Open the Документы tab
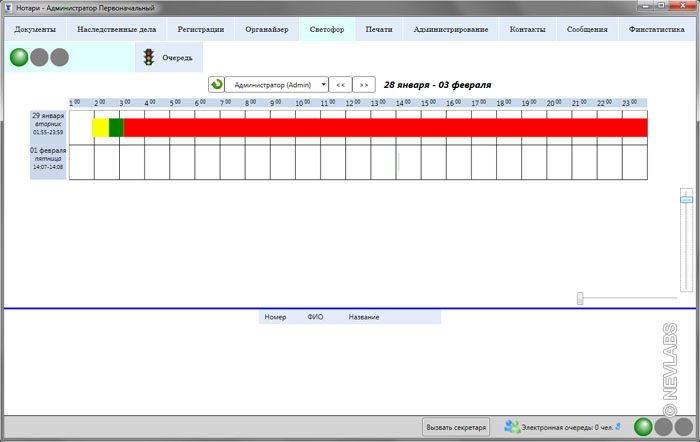700x442 pixels. [35, 29]
